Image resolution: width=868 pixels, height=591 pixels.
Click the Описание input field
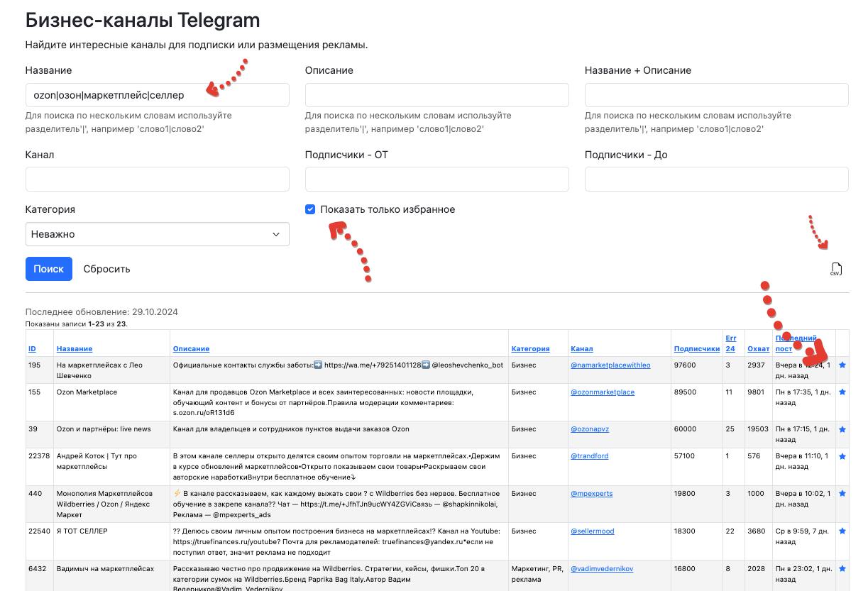pos(436,94)
